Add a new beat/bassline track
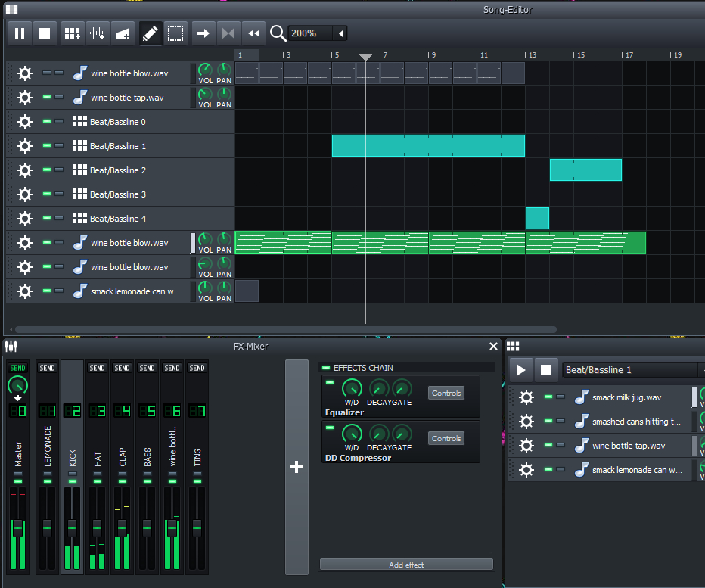 click(x=73, y=33)
